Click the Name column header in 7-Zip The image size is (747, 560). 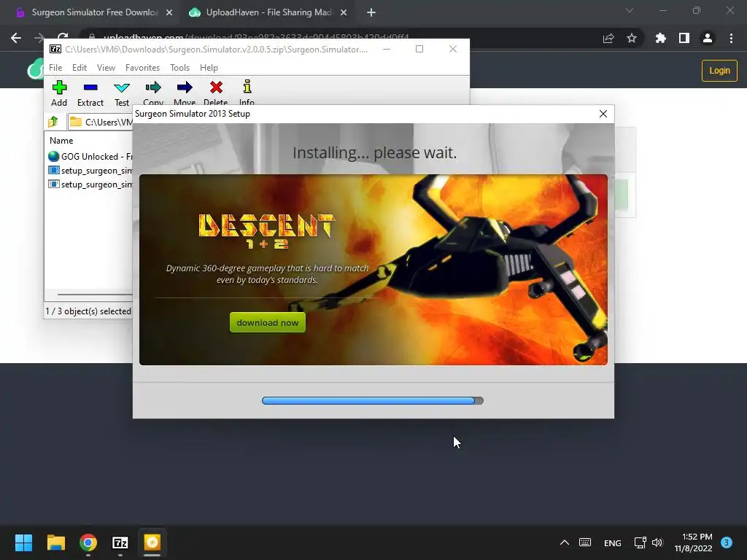click(x=61, y=141)
